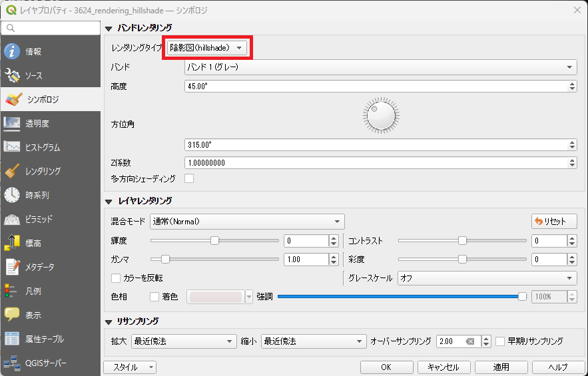This screenshot has width=588, height=376.
Task: Select the 凡例 (Legend) sidebar icon
Action: pos(12,291)
